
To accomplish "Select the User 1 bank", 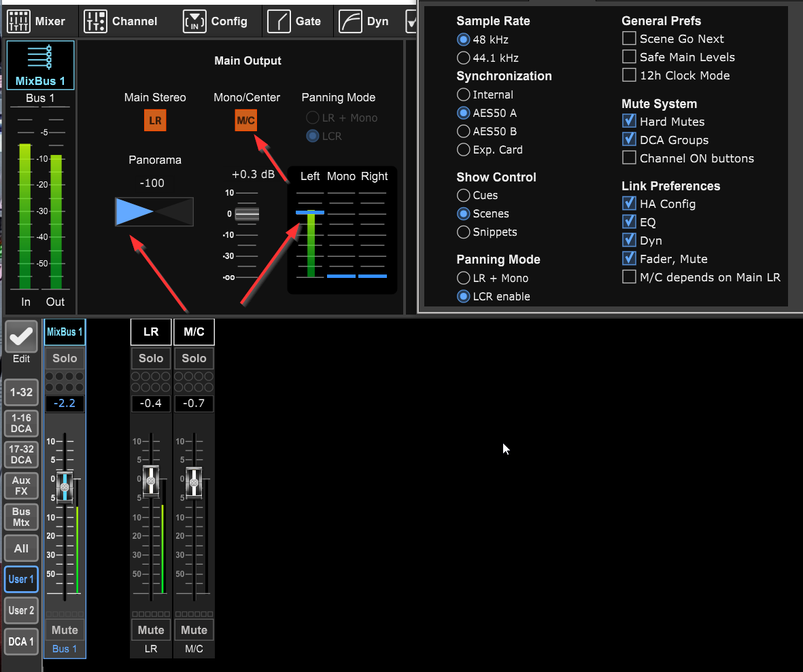I will (21, 580).
